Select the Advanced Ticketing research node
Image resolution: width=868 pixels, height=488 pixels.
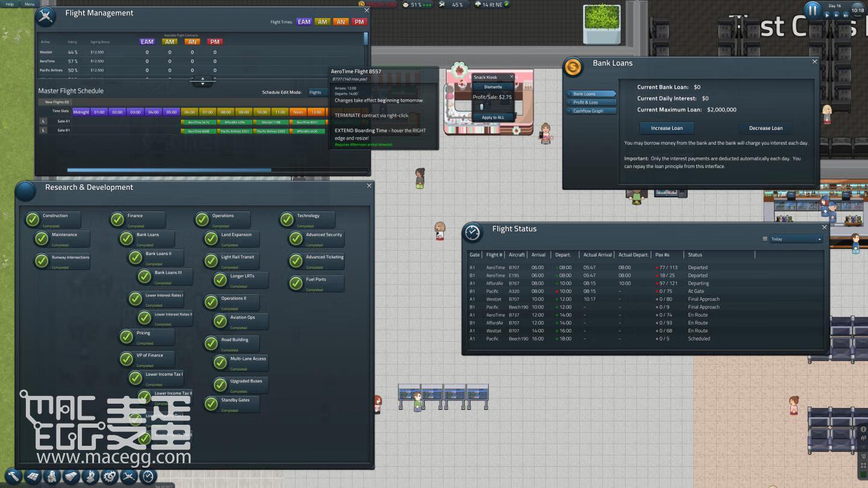316,261
